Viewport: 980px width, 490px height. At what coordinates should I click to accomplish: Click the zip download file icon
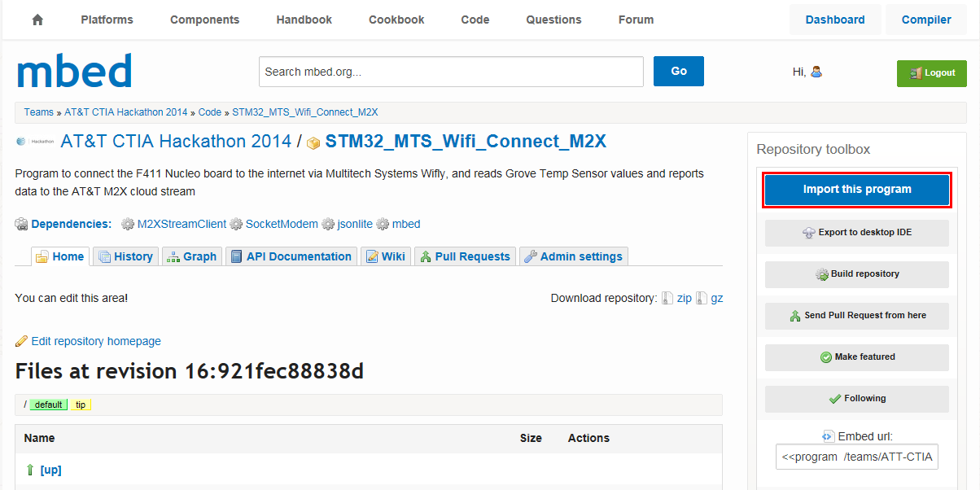click(667, 299)
